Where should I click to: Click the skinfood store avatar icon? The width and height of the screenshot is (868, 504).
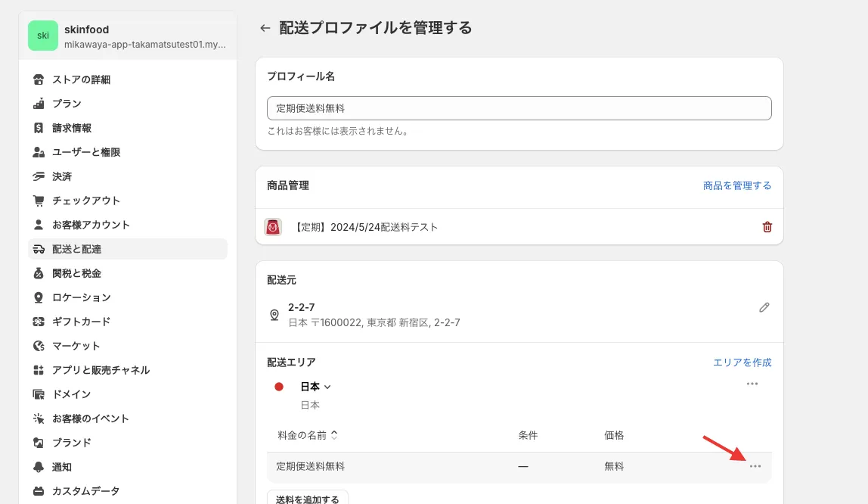click(x=43, y=36)
